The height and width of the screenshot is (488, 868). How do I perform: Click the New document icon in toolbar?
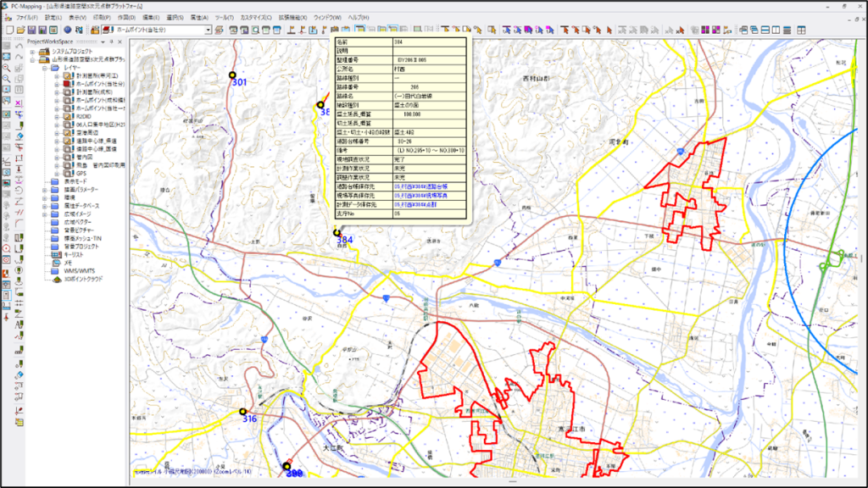8,30
